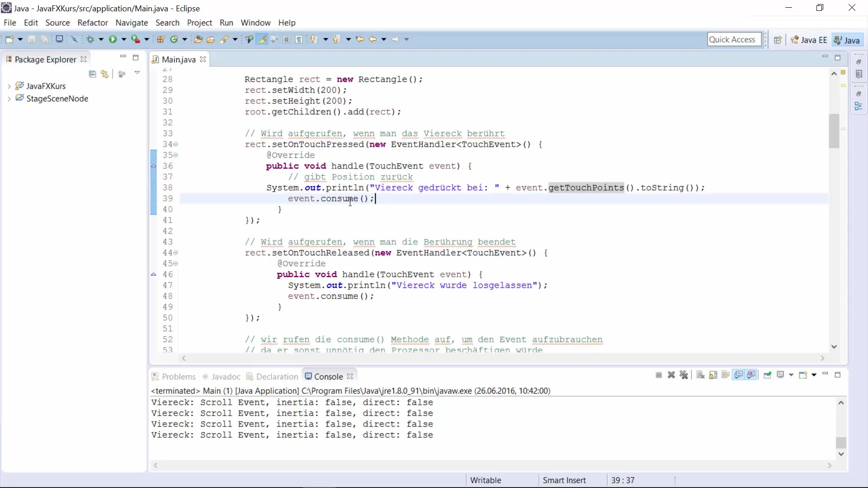
Task: Switch to the Problems tab
Action: (x=174, y=376)
